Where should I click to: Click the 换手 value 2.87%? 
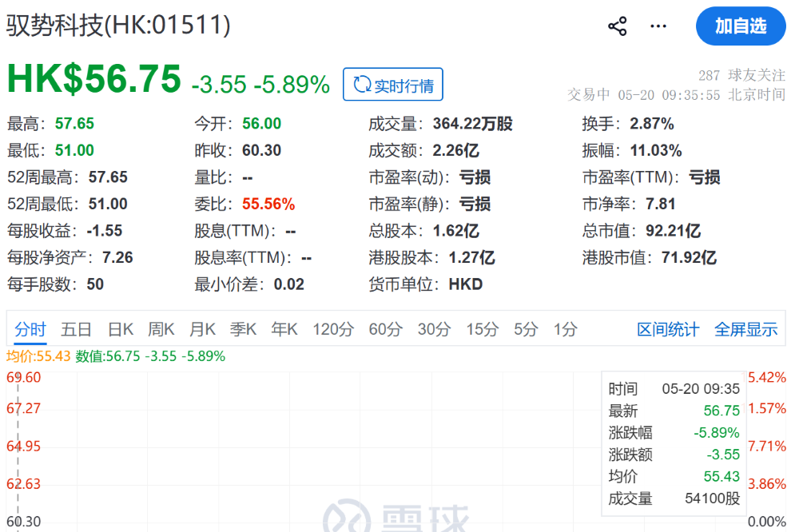click(652, 123)
